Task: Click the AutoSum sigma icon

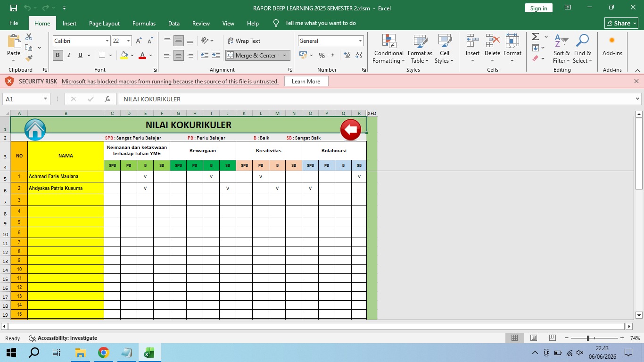Action: (535, 37)
